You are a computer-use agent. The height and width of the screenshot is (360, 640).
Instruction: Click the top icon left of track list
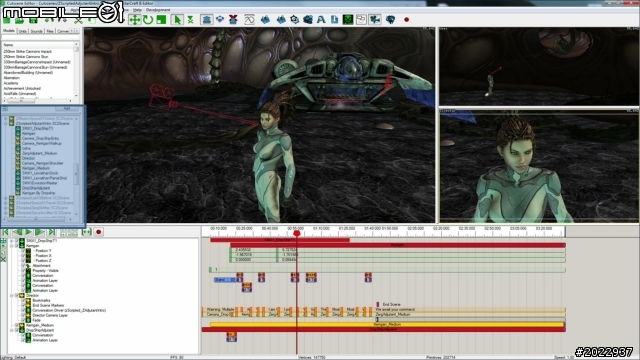coord(3,241)
